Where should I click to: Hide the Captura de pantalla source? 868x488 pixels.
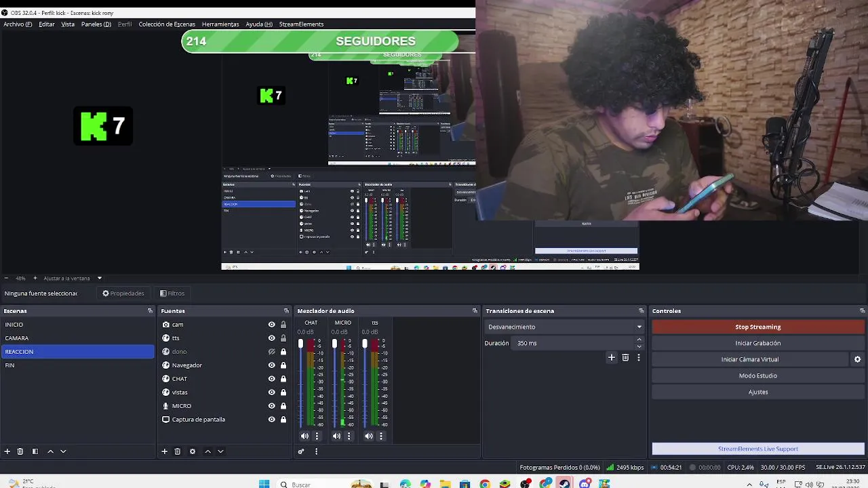[x=272, y=420]
